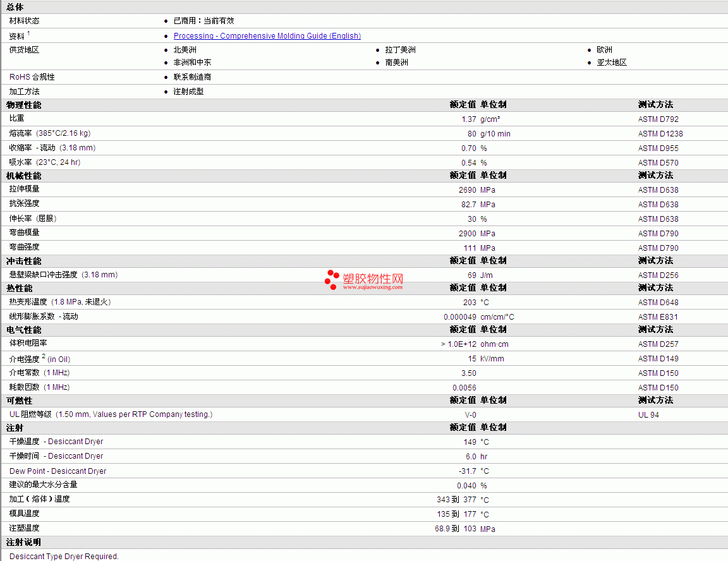
Task: Click the ASTM D570 test method
Action: click(658, 163)
